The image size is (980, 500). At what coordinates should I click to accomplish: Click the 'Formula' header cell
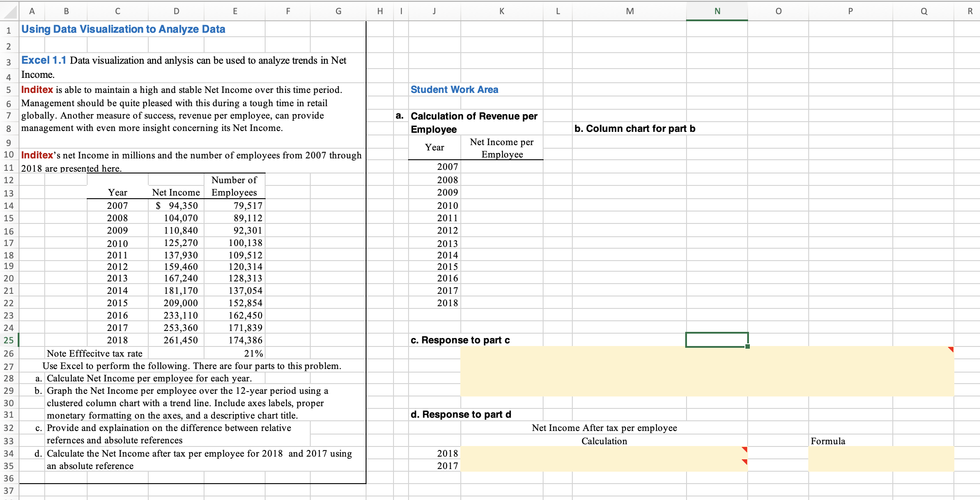[x=828, y=441]
